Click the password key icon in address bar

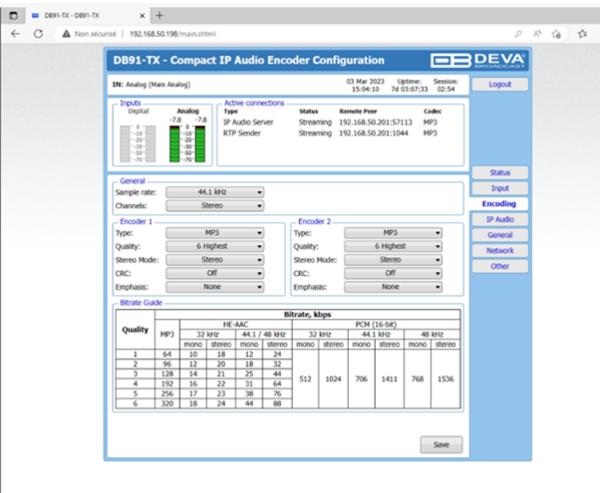pyautogui.click(x=518, y=34)
